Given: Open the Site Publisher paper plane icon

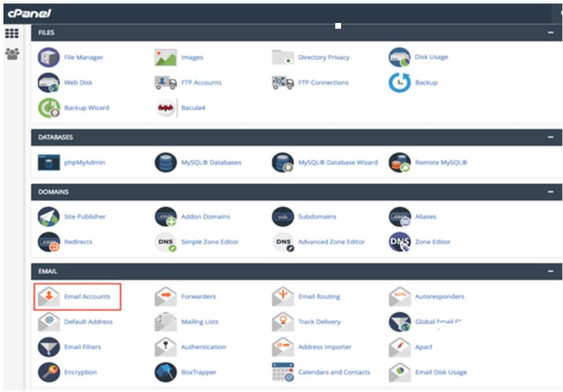Looking at the screenshot, I should point(48,217).
